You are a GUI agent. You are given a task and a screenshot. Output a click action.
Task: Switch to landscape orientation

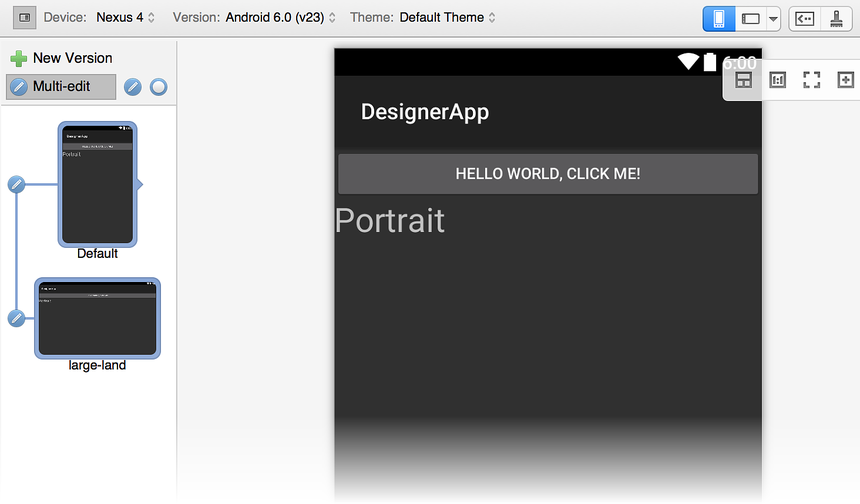pyautogui.click(x=751, y=18)
